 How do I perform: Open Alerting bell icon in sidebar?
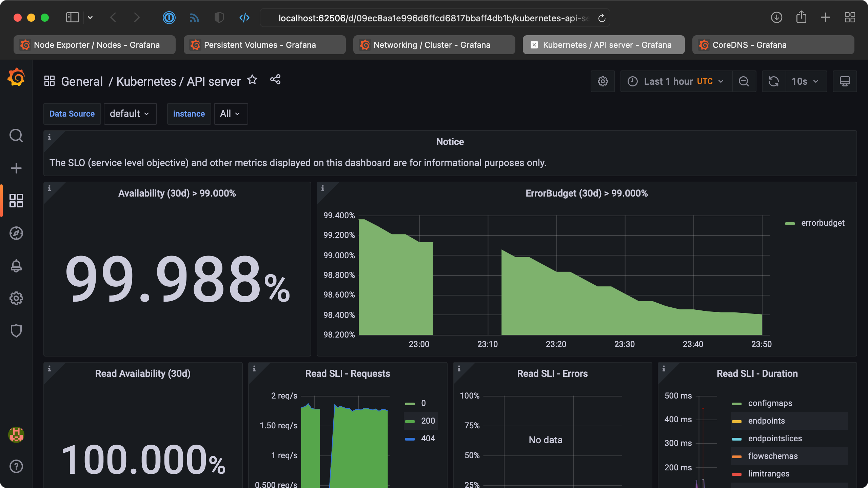[16, 266]
